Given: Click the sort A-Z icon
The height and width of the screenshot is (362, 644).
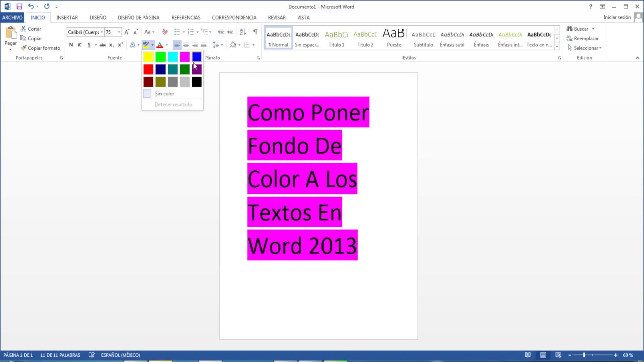Looking at the screenshot, I should 243,32.
